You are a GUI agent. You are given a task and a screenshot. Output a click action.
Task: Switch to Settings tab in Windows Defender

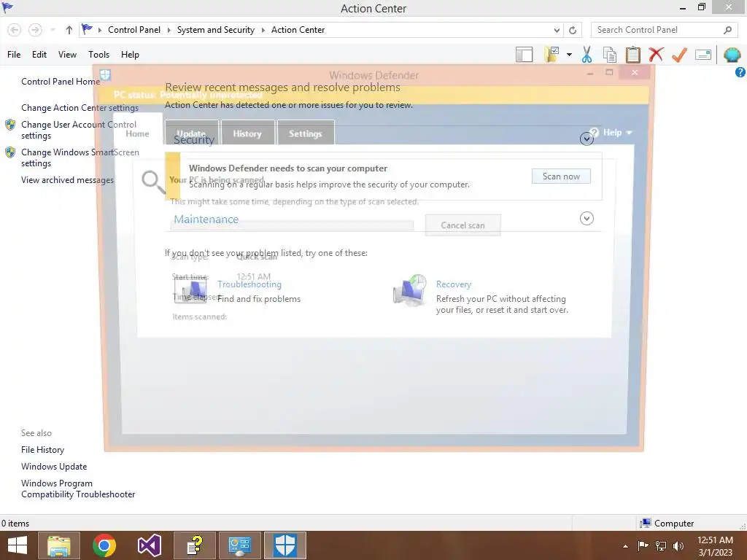pyautogui.click(x=306, y=133)
